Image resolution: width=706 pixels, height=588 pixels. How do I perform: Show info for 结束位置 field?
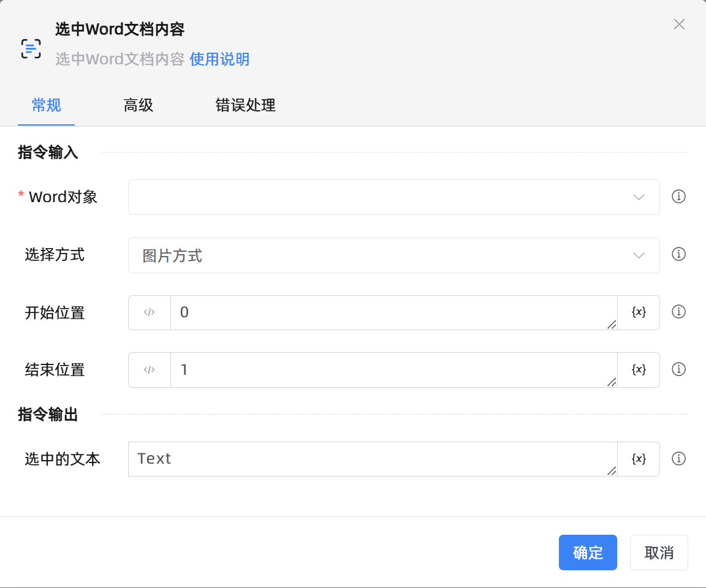(x=678, y=369)
